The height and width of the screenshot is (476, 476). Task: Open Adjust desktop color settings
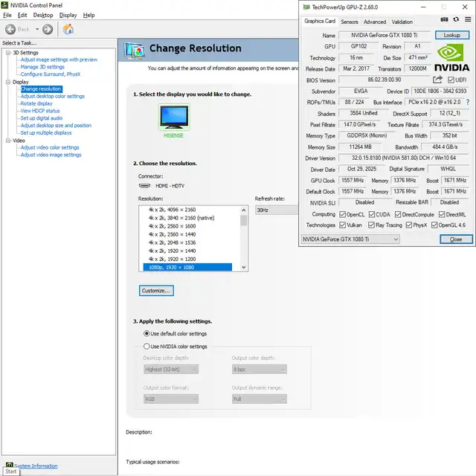pos(53,96)
